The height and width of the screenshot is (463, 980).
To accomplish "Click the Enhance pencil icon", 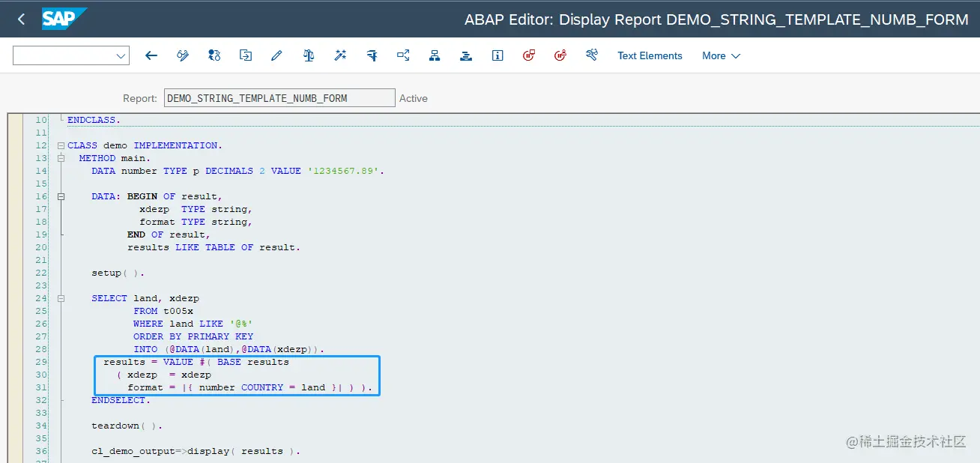I will point(276,55).
